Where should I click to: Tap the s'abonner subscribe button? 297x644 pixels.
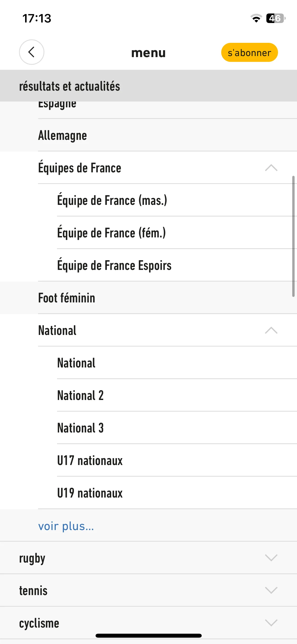pyautogui.click(x=249, y=52)
